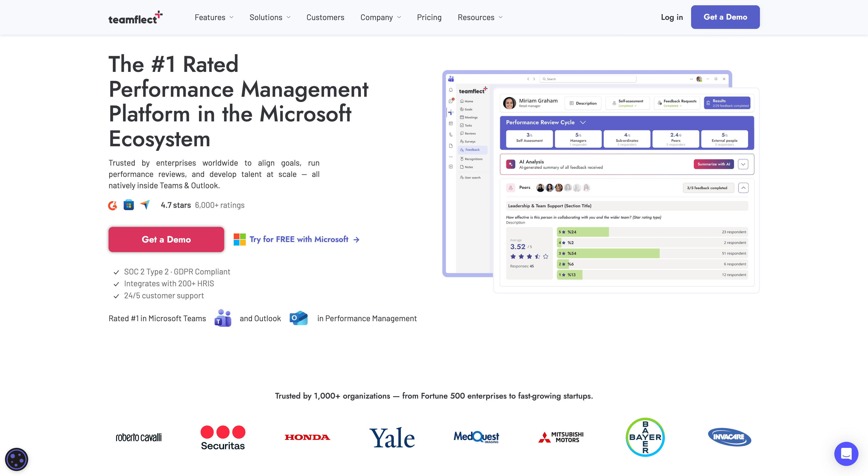Select User search in mockup sidebar

coord(470,177)
